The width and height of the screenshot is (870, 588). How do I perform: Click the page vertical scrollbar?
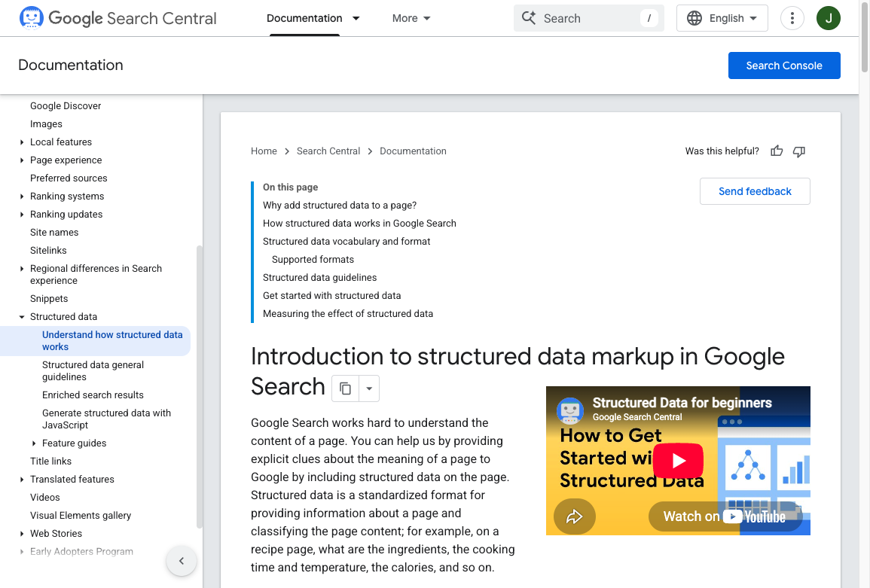coord(865,36)
